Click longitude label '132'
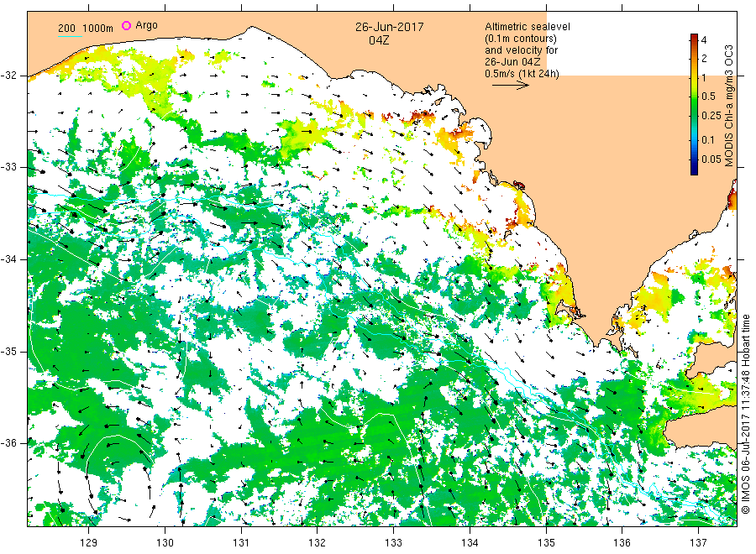Viewport: 756px width, 554px height. (318, 543)
